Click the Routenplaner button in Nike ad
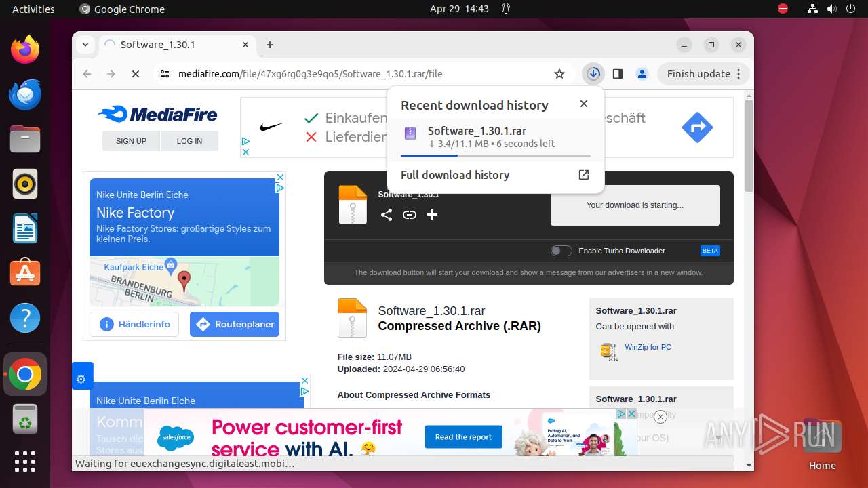The image size is (868, 488). pos(235,324)
